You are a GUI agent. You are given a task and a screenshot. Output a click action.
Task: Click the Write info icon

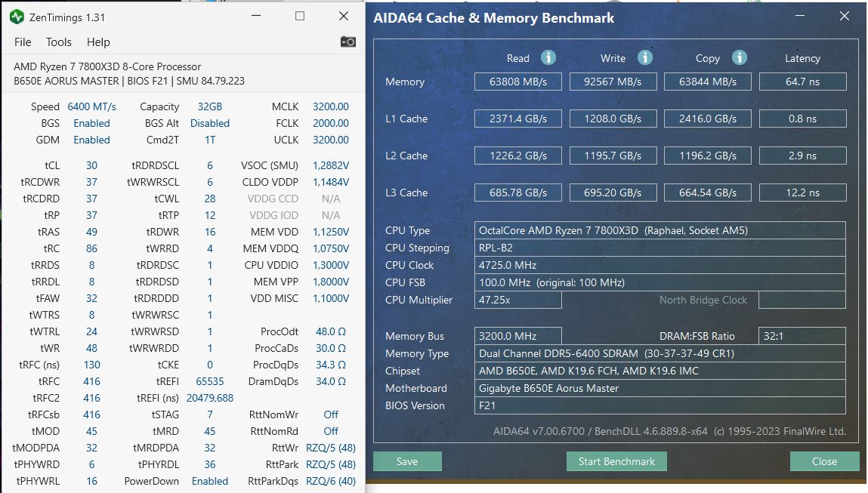644,57
